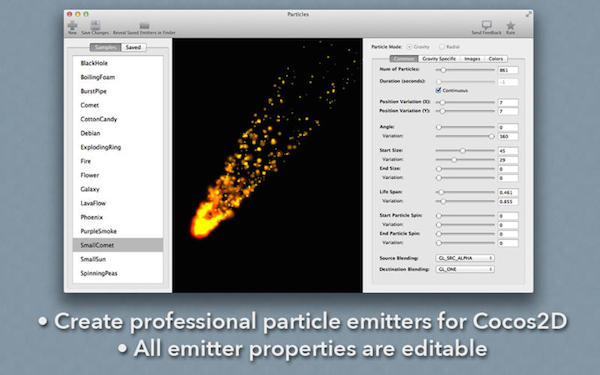600x375 pixels.
Task: Select the SpinningPeas sample emitter
Action: (118, 273)
